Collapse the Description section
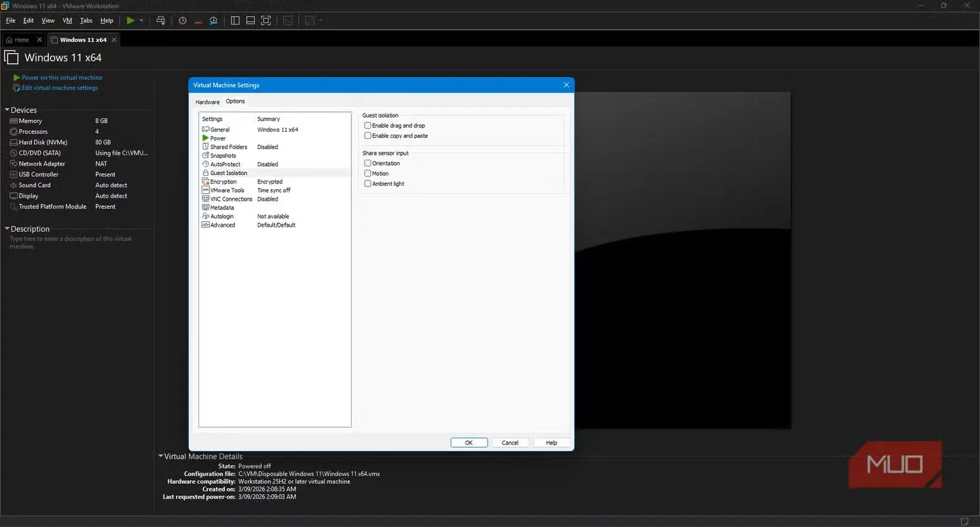The width and height of the screenshot is (980, 527). pyautogui.click(x=7, y=229)
